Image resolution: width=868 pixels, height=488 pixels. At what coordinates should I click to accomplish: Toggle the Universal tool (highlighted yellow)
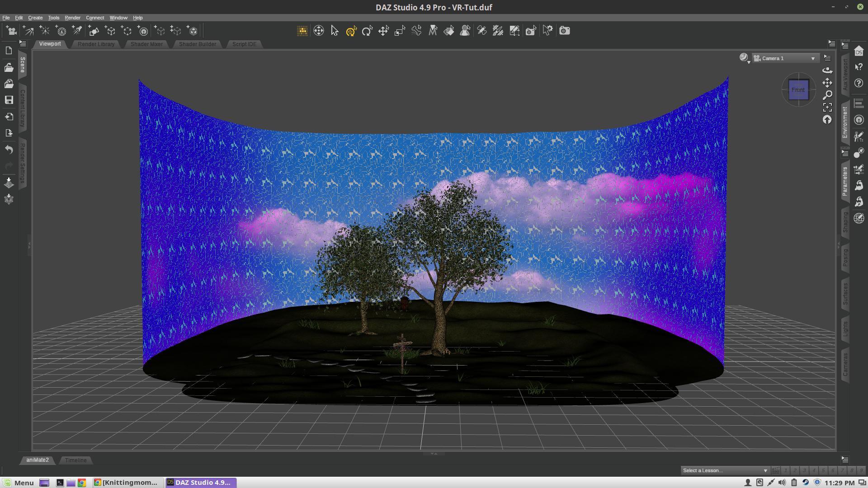point(351,31)
